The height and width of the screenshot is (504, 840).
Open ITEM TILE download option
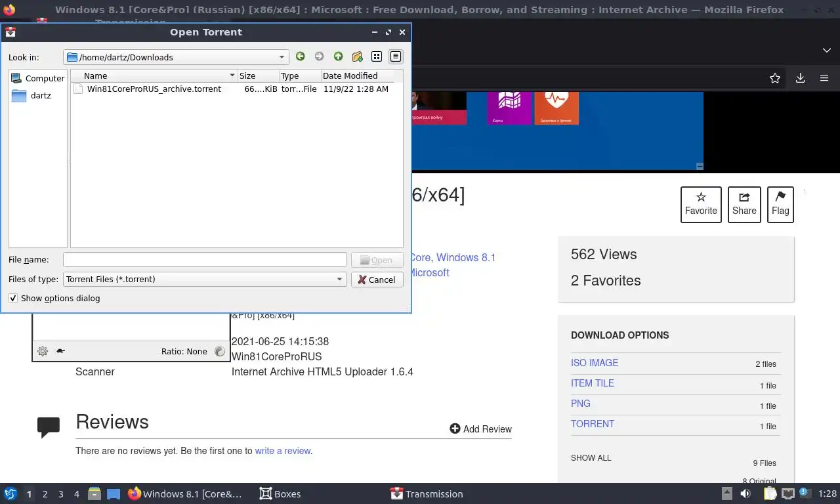pos(593,383)
